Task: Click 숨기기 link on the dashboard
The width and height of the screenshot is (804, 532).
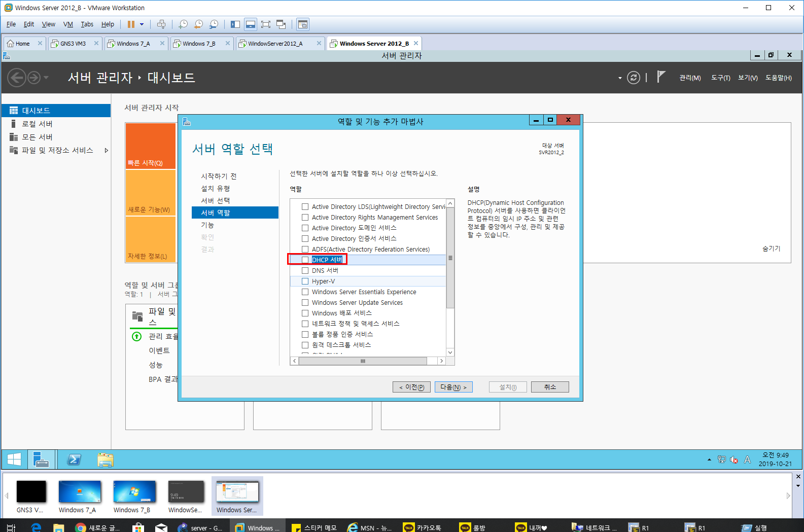Action: pos(771,249)
